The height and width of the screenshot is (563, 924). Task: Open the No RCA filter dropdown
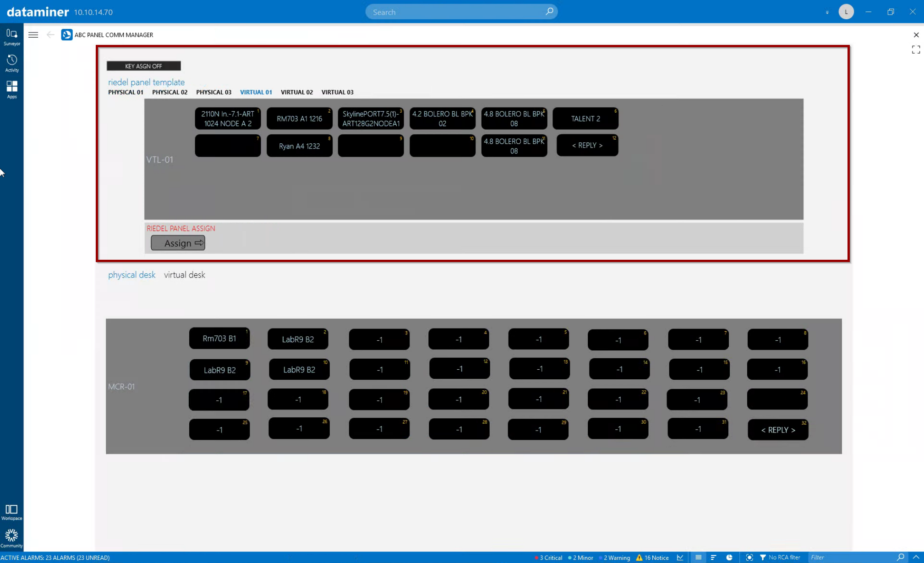[x=780, y=558]
